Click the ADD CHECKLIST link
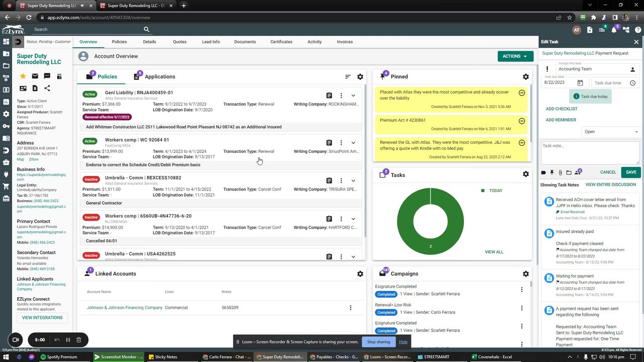Image resolution: width=644 pixels, height=362 pixels. point(561,109)
